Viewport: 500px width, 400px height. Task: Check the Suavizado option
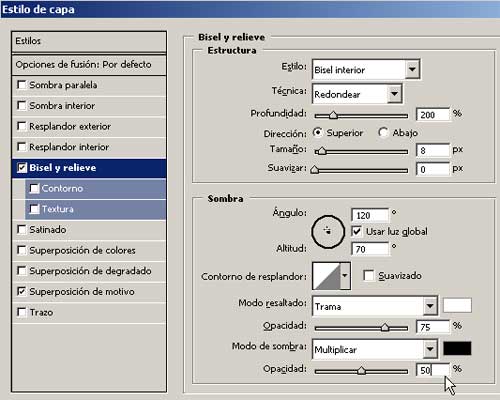(368, 276)
